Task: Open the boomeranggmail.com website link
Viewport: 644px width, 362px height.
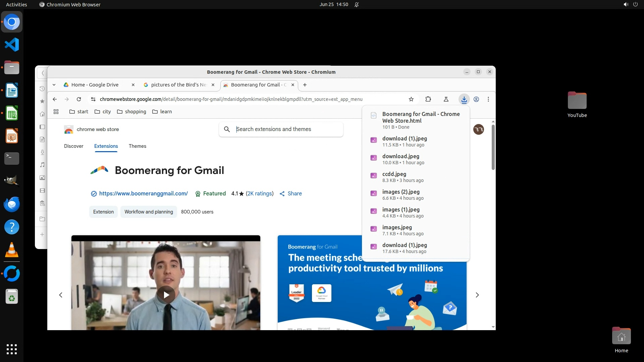Action: 143,193
